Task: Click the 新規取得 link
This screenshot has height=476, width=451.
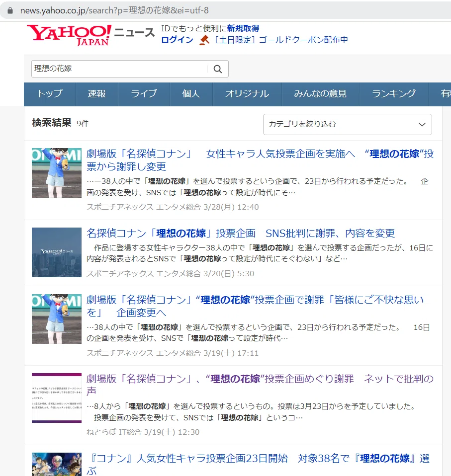Action: coord(243,28)
